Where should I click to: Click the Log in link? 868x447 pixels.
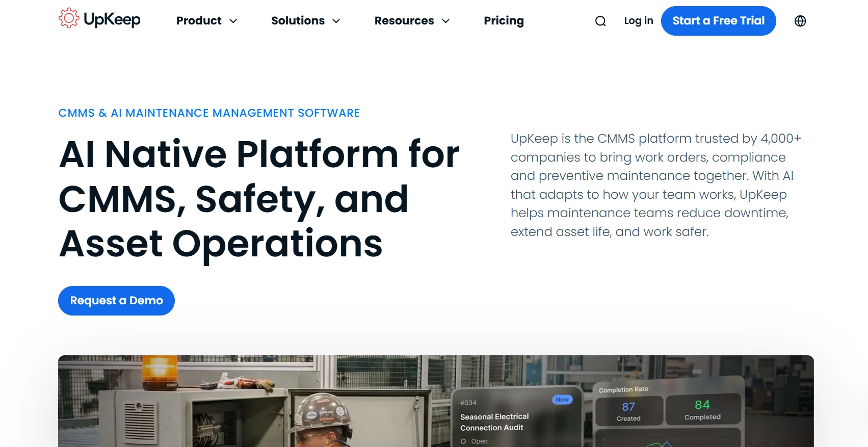pyautogui.click(x=639, y=21)
